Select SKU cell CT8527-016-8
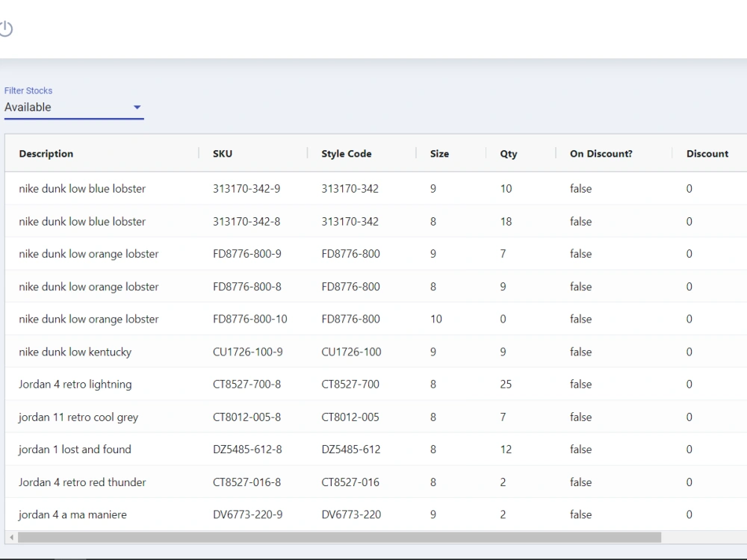The width and height of the screenshot is (747, 560). pyautogui.click(x=247, y=482)
